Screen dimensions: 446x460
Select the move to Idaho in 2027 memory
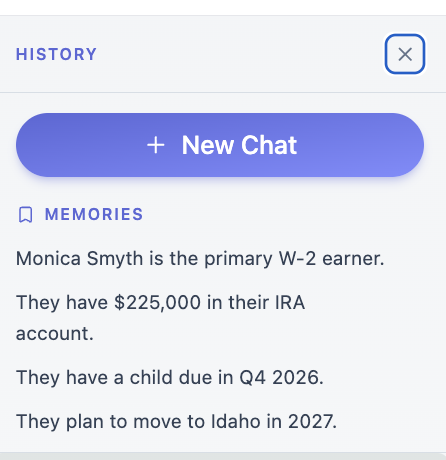176,422
